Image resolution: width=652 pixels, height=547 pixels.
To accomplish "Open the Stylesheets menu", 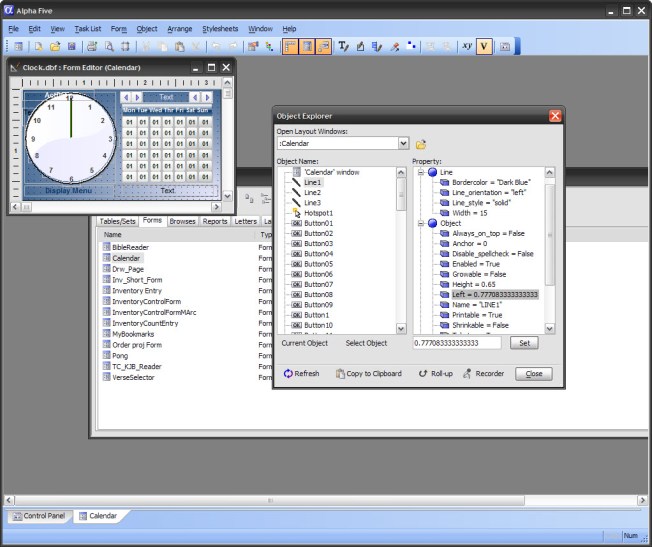I will tap(220, 29).
